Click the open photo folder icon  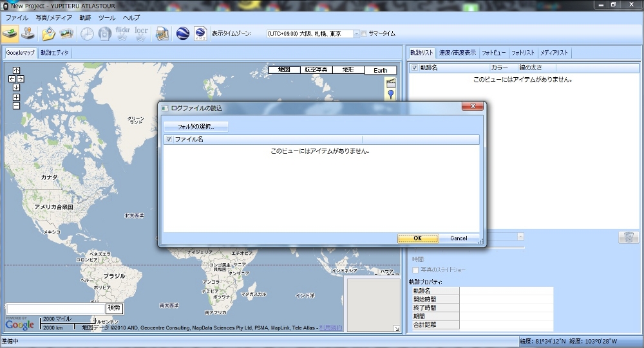(48, 33)
